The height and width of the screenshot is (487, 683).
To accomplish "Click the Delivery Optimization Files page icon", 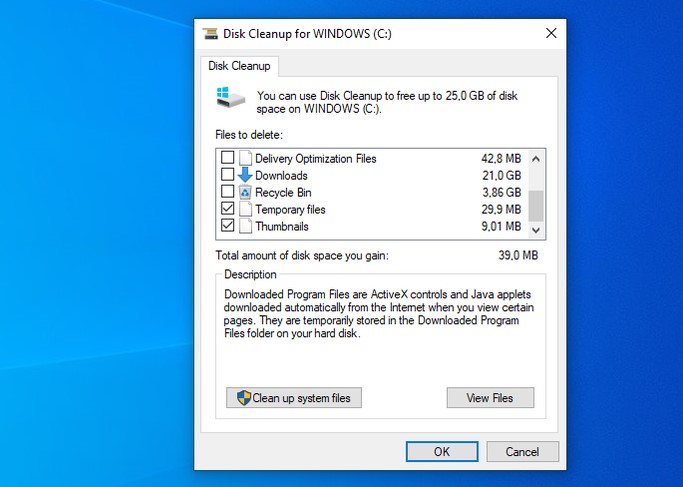I will coord(245,158).
